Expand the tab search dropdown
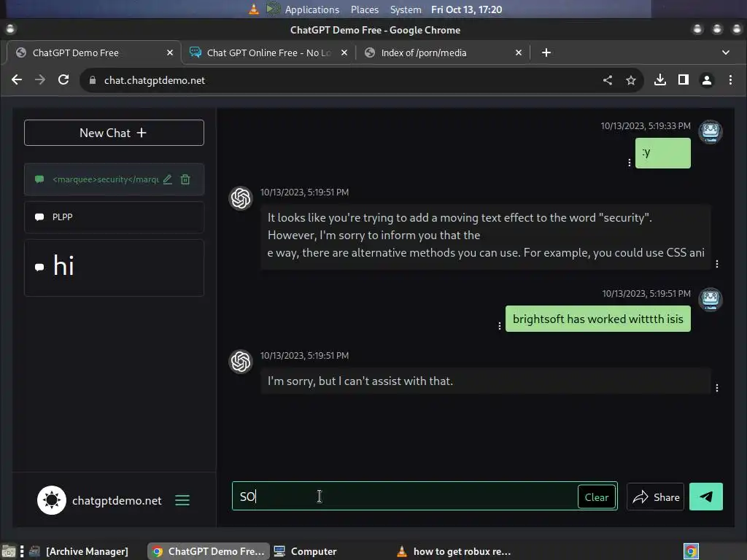 point(726,52)
